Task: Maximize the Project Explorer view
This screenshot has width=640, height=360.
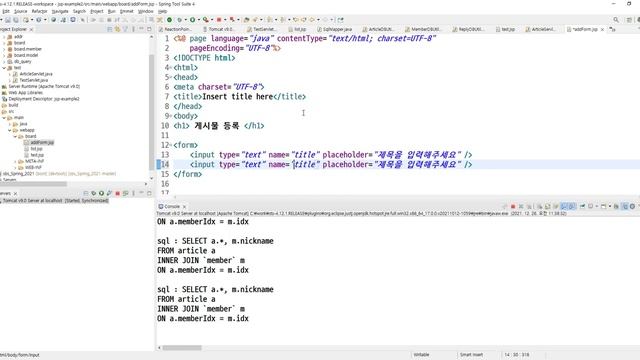Action: (x=149, y=29)
